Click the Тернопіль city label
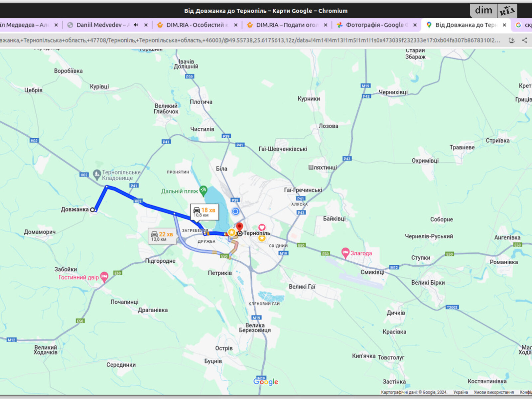The height and width of the screenshot is (399, 532). click(x=257, y=233)
